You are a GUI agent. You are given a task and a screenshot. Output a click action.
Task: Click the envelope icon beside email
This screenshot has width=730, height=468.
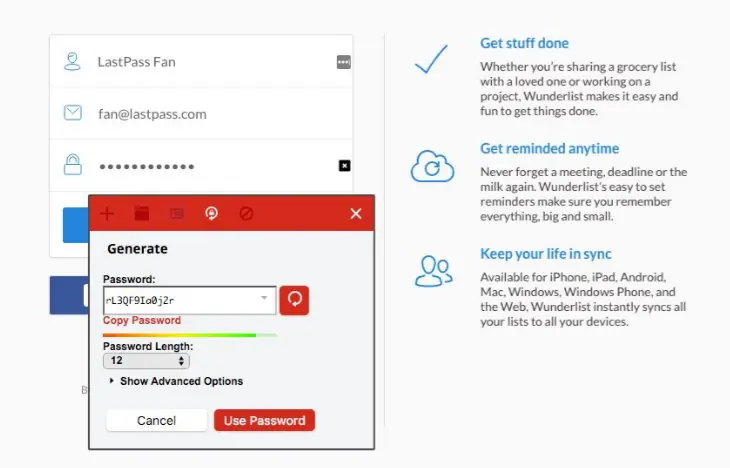[x=73, y=113]
